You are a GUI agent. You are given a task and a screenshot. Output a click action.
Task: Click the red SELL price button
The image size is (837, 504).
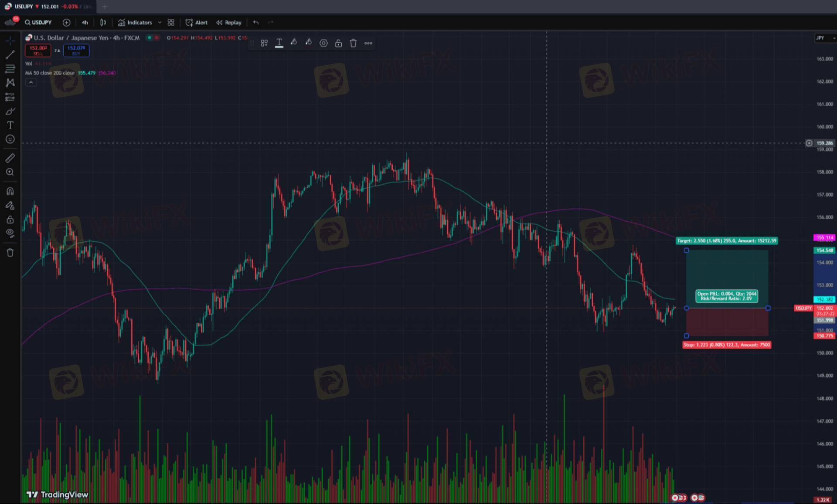tap(38, 51)
